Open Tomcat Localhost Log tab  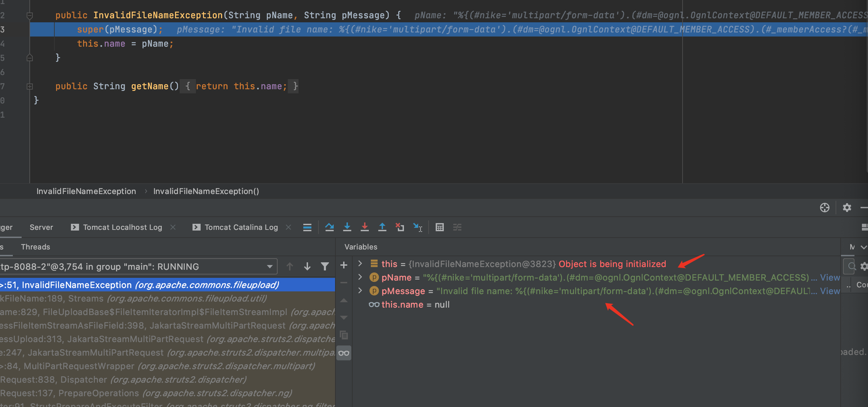117,228
